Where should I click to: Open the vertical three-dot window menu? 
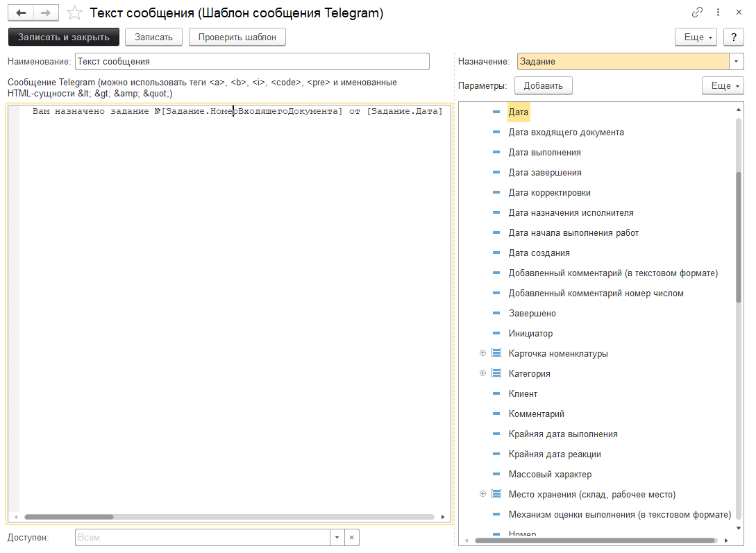pyautogui.click(x=717, y=13)
